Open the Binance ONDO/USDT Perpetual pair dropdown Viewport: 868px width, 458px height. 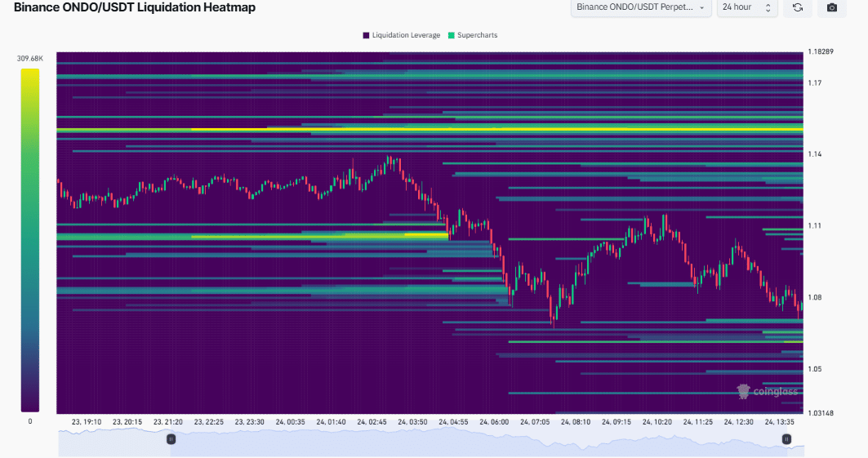[639, 7]
